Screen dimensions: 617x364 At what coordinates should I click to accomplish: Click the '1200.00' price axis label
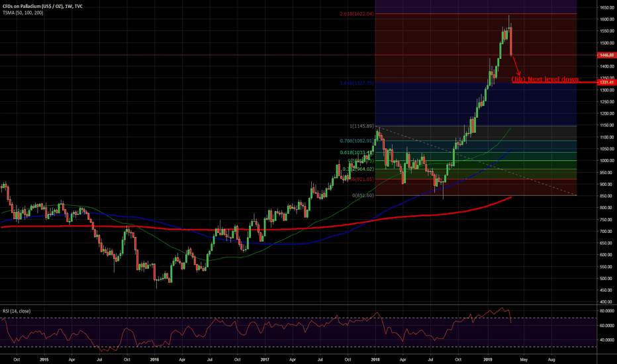pyautogui.click(x=606, y=114)
